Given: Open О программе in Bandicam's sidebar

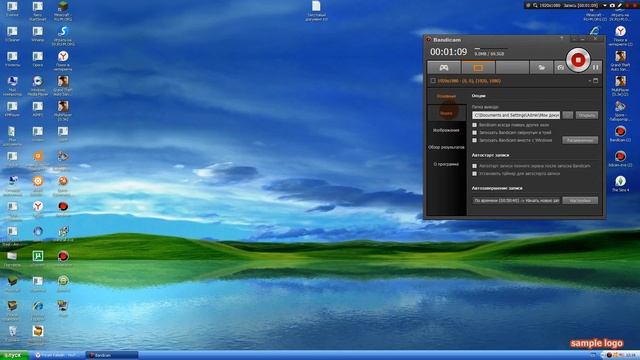Looking at the screenshot, I should click(x=446, y=164).
